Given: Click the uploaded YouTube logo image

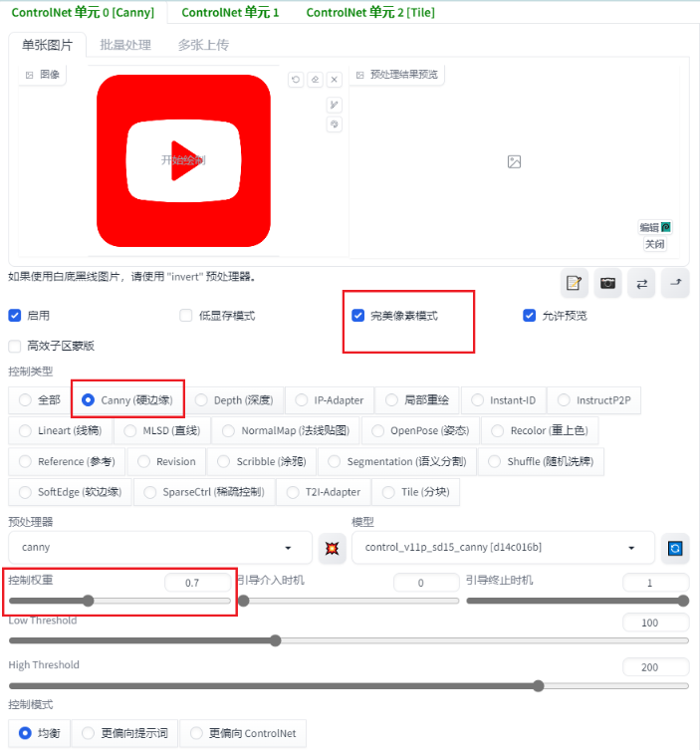Looking at the screenshot, I should coord(183,160).
